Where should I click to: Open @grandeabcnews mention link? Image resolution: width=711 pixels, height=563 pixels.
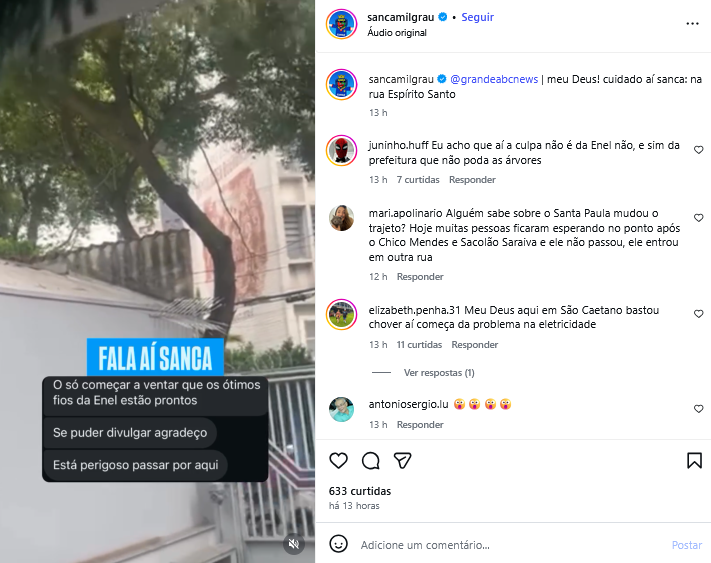pyautogui.click(x=494, y=79)
